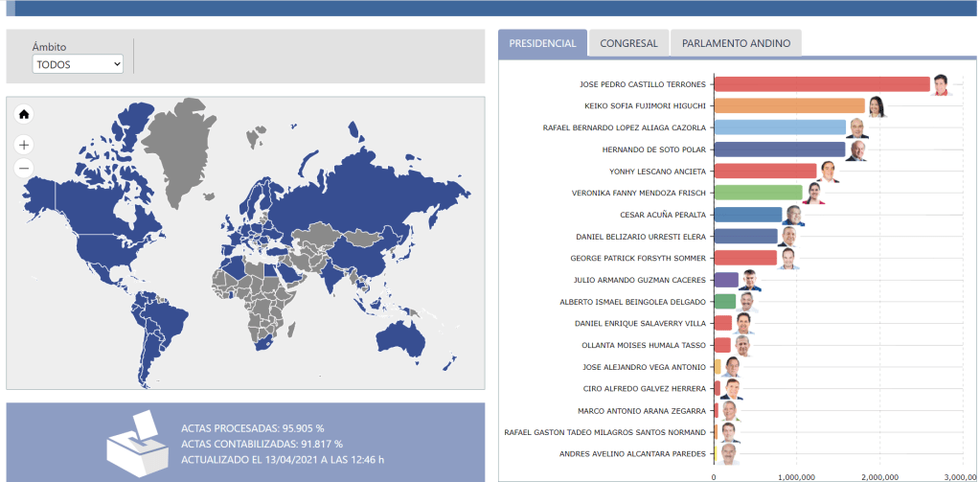Viewport: 980px width, 482px height.
Task: Click Jose Pedro Castillo Terrones photo
Action: 942,84
